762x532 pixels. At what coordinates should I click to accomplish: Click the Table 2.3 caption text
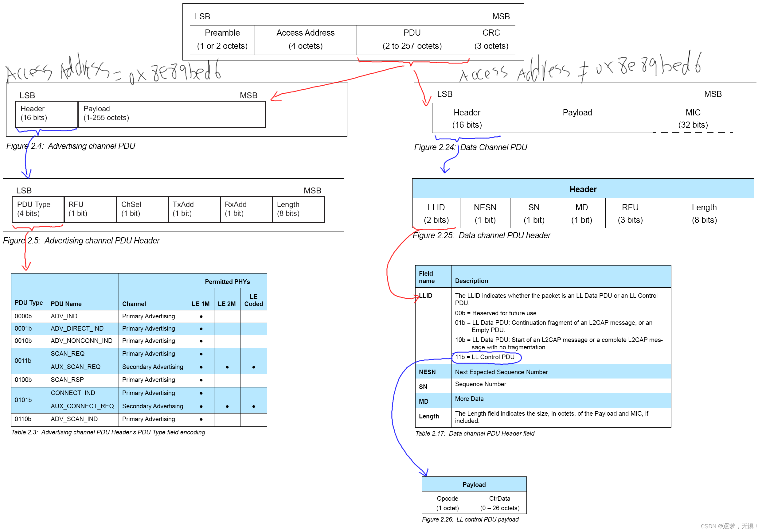108,432
